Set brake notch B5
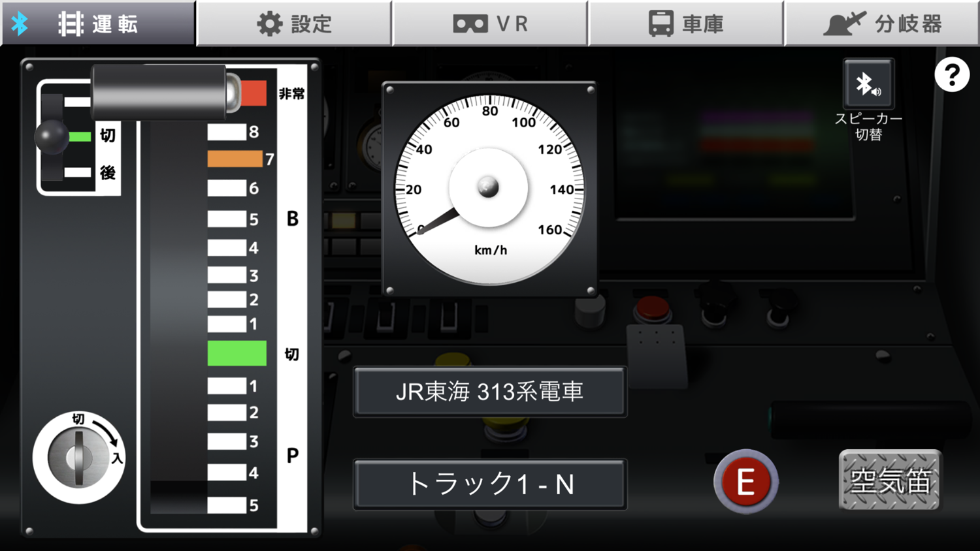980x551 pixels. [x=227, y=219]
